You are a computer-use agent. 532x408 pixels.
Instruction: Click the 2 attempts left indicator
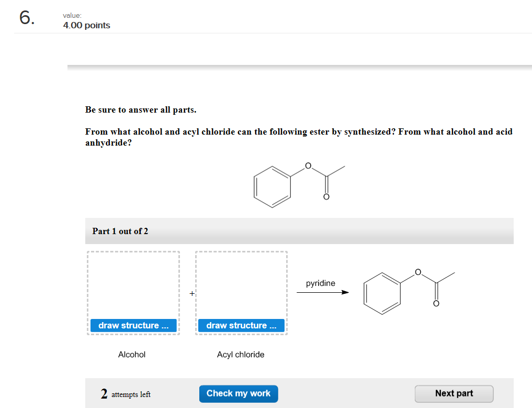click(x=125, y=393)
